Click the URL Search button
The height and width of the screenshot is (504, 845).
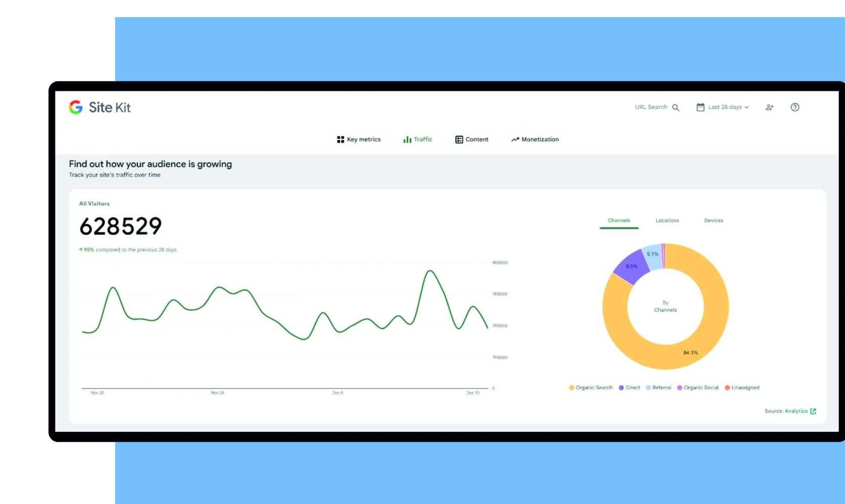coord(657,107)
